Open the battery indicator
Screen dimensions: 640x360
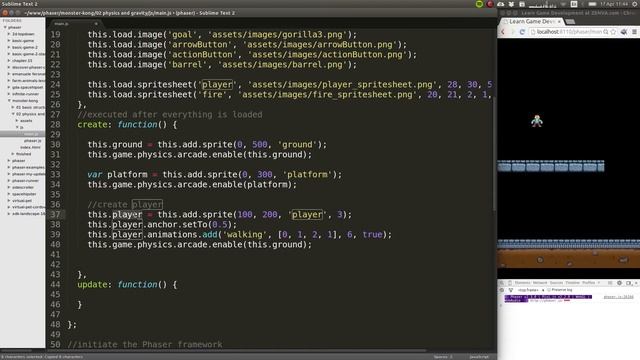tap(592, 4)
